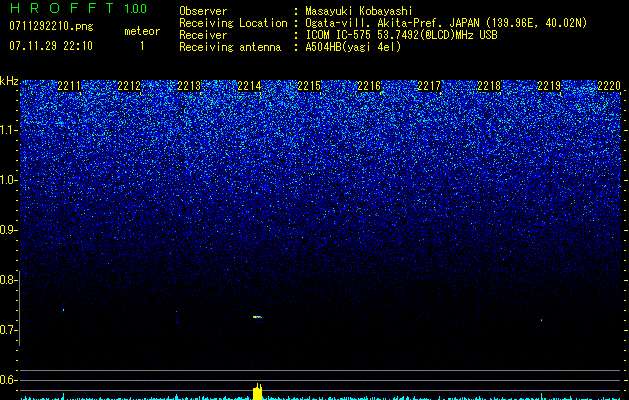Viewport: 629px width, 400px height.
Task: Click the Receiving antenna label
Action: (230, 47)
